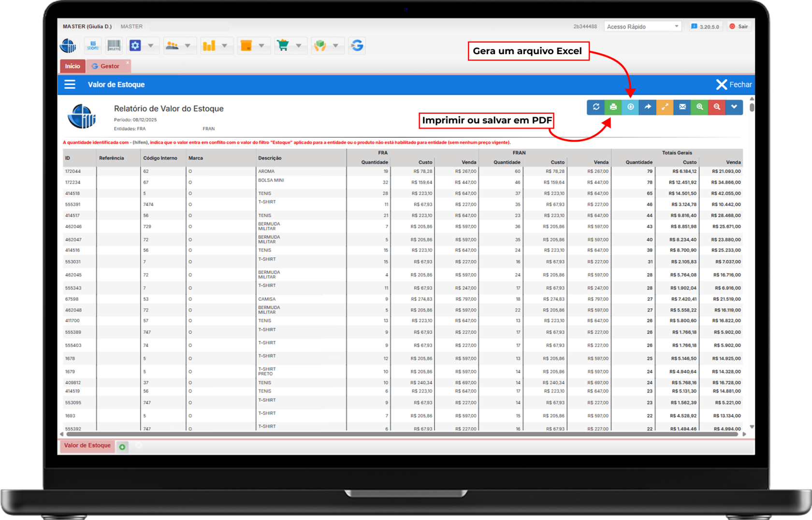Print report with green printer icon

(x=613, y=107)
